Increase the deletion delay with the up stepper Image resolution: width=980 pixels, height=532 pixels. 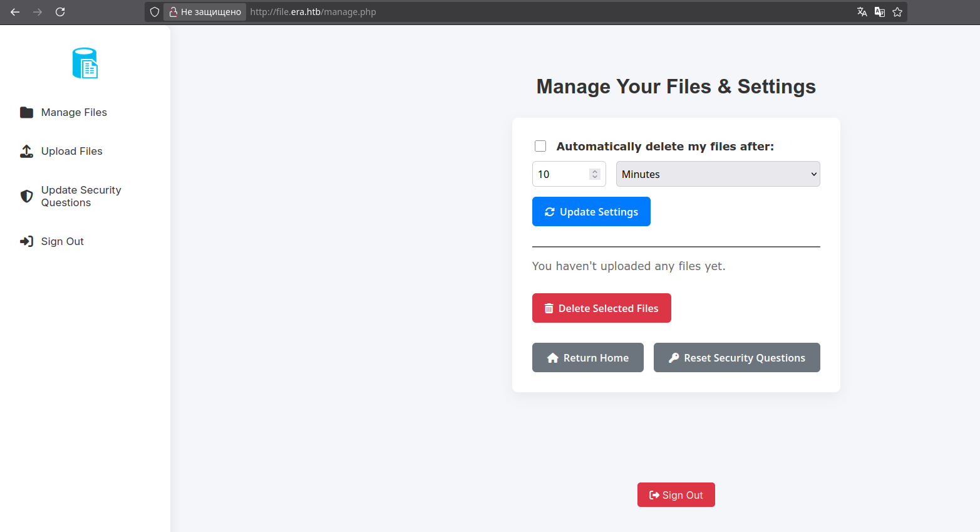[x=594, y=170]
